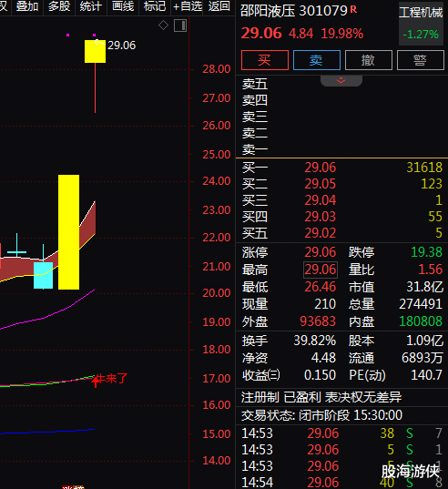Open the 多股 multi-stock view
The image size is (448, 489).
click(59, 6)
